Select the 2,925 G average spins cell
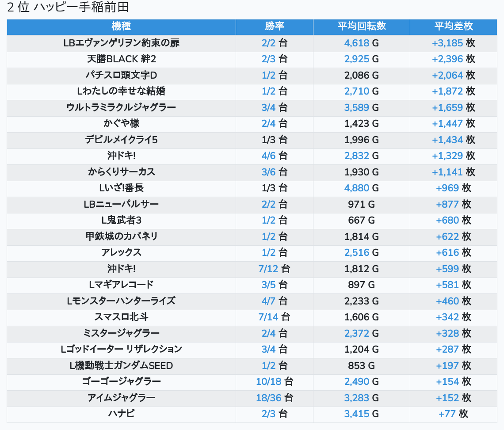 pos(362,59)
